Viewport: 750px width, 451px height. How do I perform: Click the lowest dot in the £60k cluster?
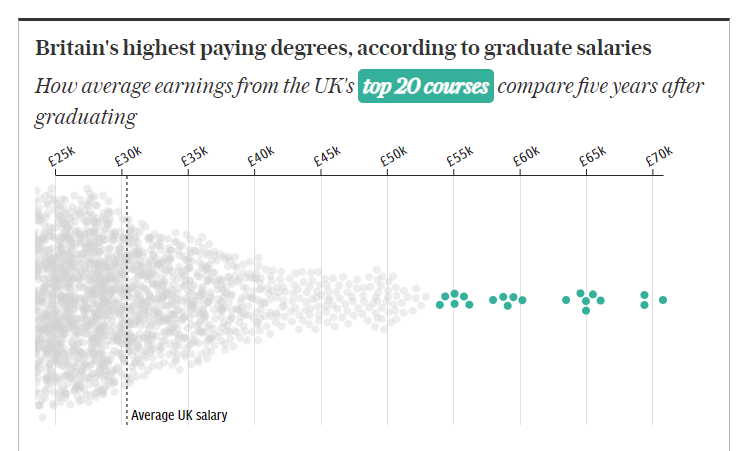508,306
